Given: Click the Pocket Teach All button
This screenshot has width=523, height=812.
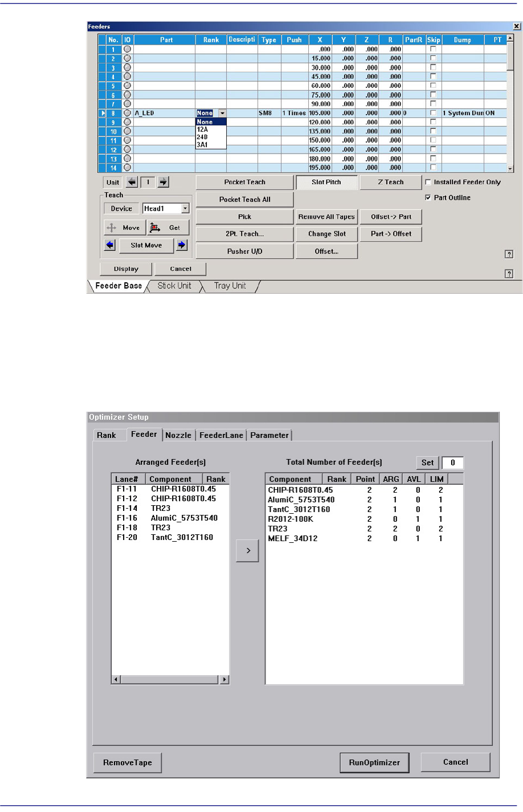Looking at the screenshot, I should [x=245, y=200].
